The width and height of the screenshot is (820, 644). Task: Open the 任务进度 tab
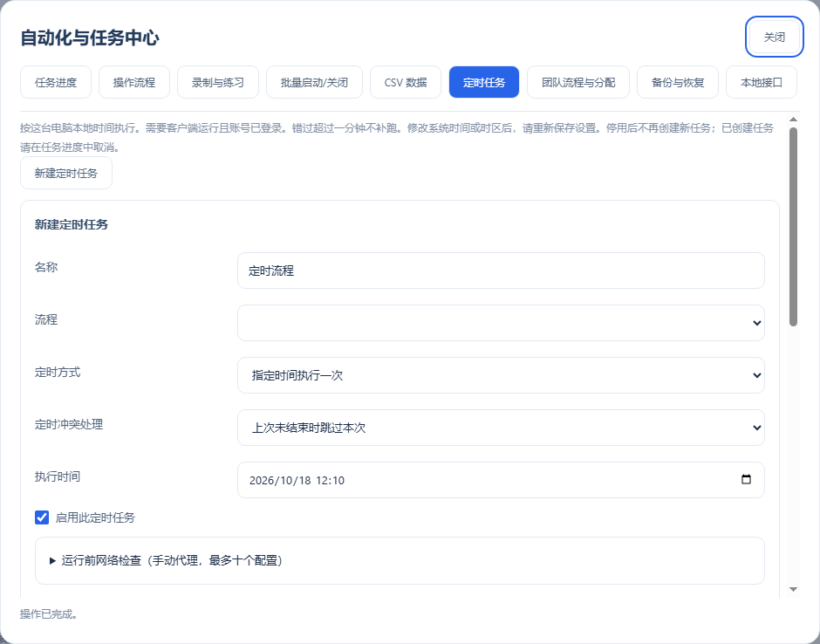56,82
